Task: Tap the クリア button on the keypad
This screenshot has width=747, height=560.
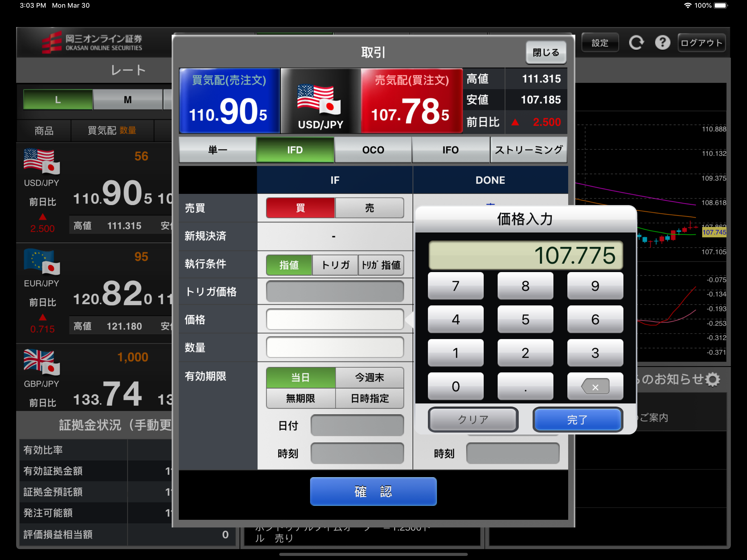Action: pos(473,420)
